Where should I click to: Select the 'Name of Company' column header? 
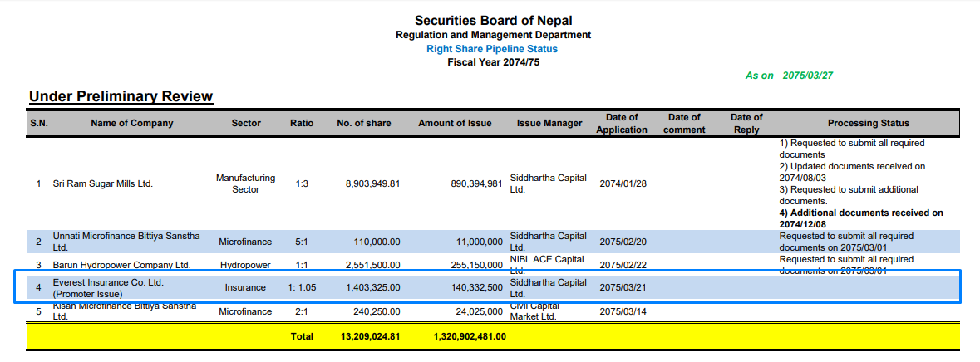coord(132,123)
